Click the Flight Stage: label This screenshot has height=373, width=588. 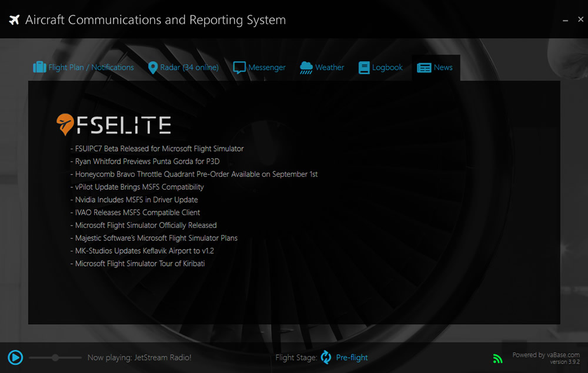(x=296, y=358)
